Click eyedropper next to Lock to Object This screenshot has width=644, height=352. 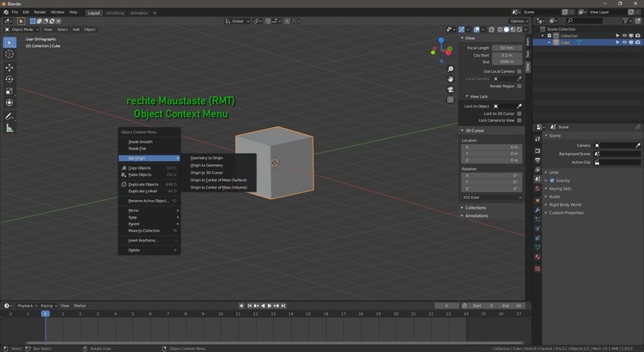pos(519,106)
